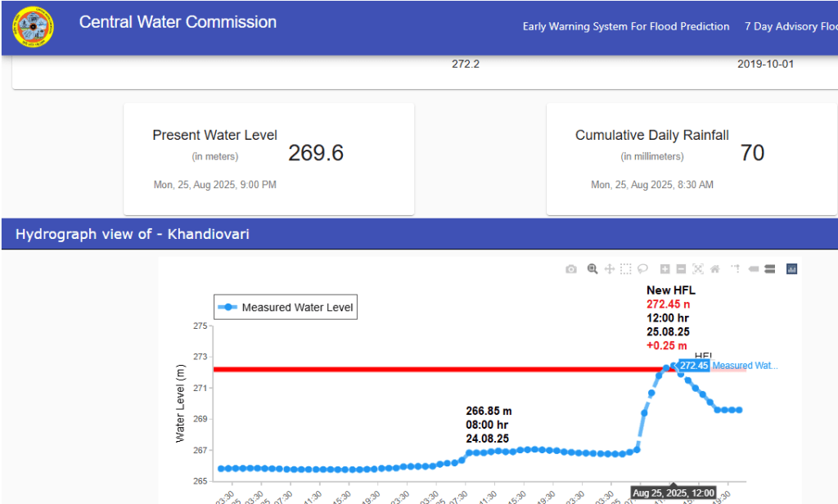Select the Zoom tool in chart toolbar

592,269
